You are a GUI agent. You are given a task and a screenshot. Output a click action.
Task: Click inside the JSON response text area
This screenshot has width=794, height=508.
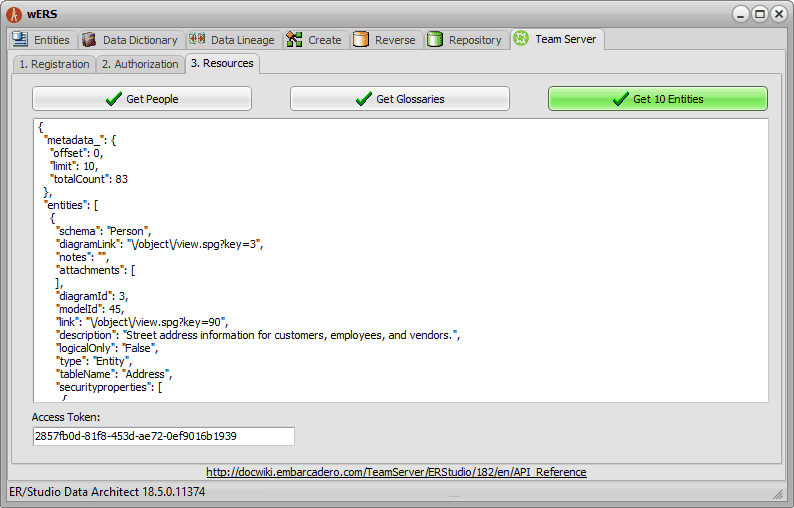401,260
